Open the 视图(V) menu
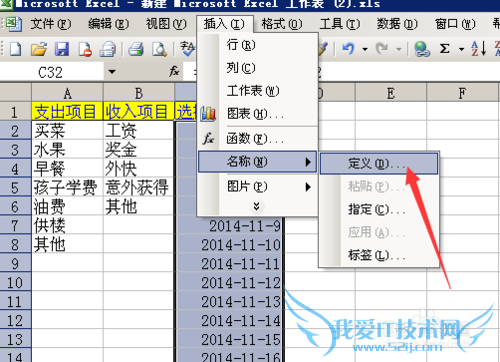Screen dimensions: 500x362 [x=166, y=24]
